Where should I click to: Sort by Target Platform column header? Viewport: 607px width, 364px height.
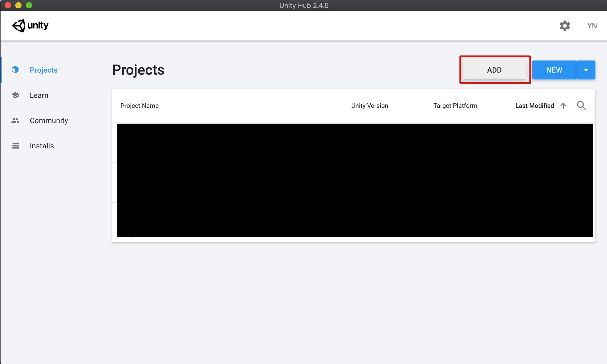point(455,106)
